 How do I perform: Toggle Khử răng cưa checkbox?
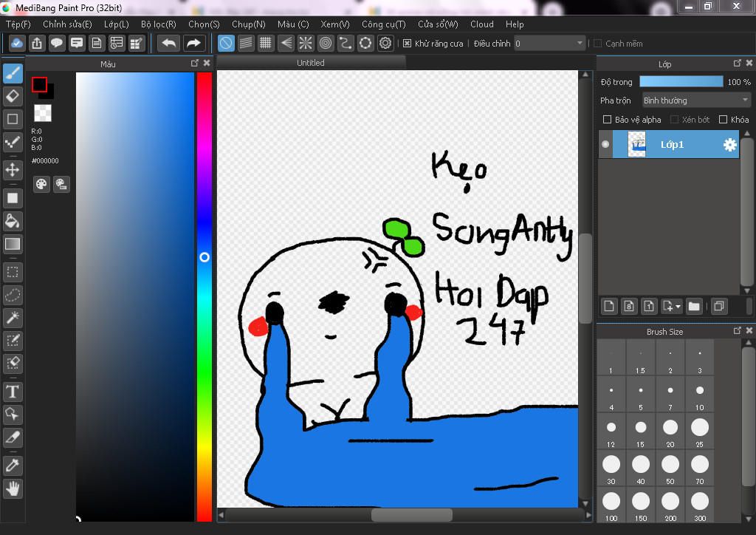click(x=408, y=44)
